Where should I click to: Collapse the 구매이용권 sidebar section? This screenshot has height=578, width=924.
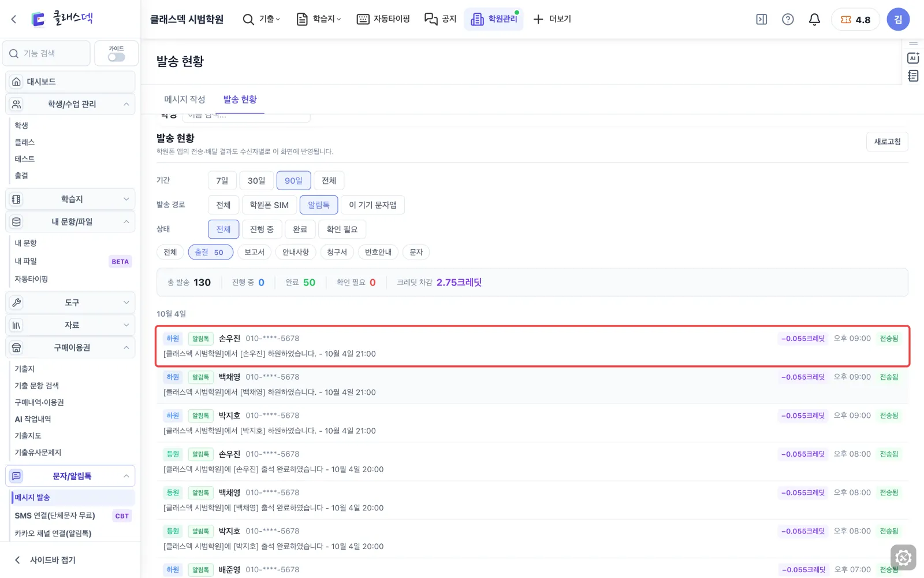tap(70, 347)
